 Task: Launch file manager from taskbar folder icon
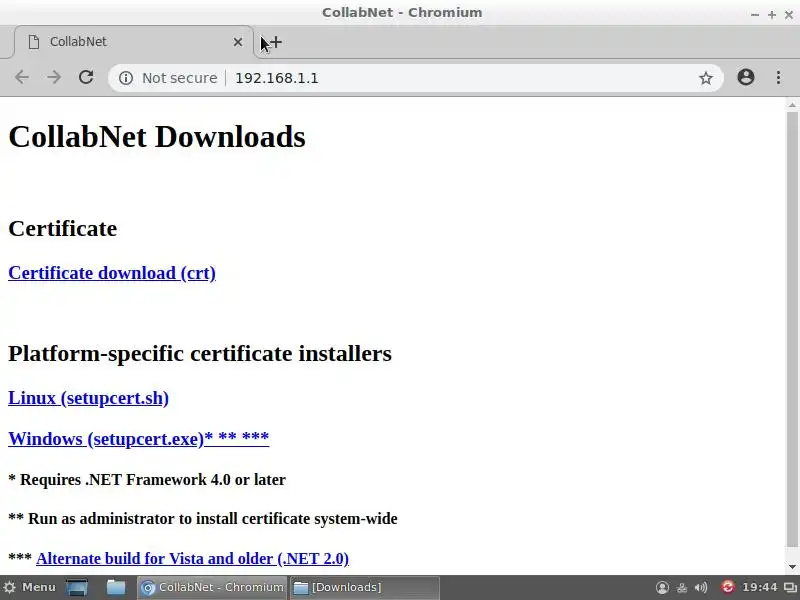tap(116, 587)
